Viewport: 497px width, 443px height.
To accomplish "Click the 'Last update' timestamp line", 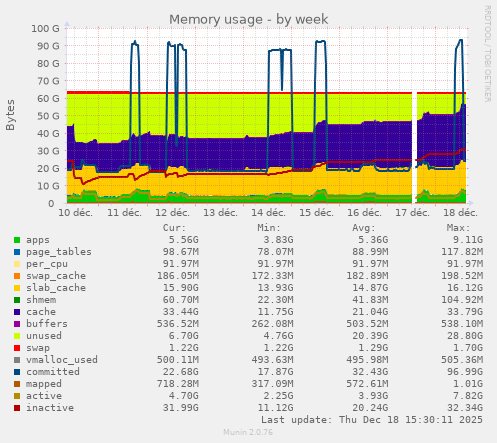I will (x=372, y=420).
